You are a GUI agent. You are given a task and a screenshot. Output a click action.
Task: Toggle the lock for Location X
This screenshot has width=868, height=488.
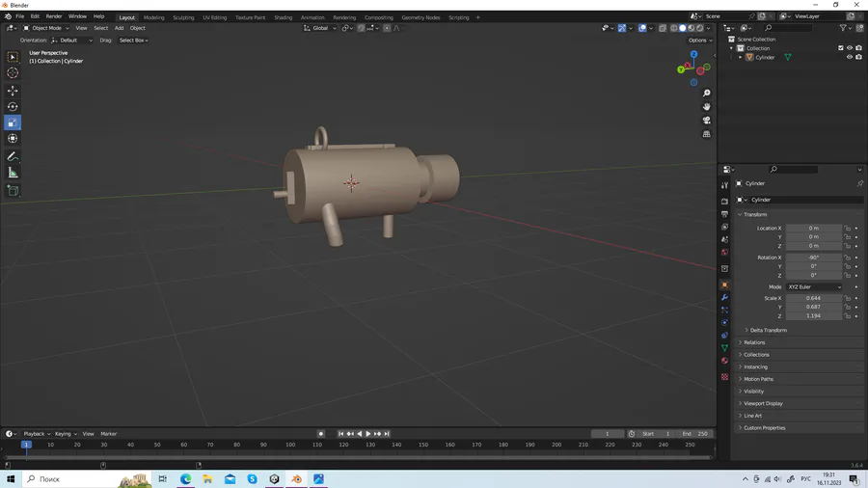(848, 229)
